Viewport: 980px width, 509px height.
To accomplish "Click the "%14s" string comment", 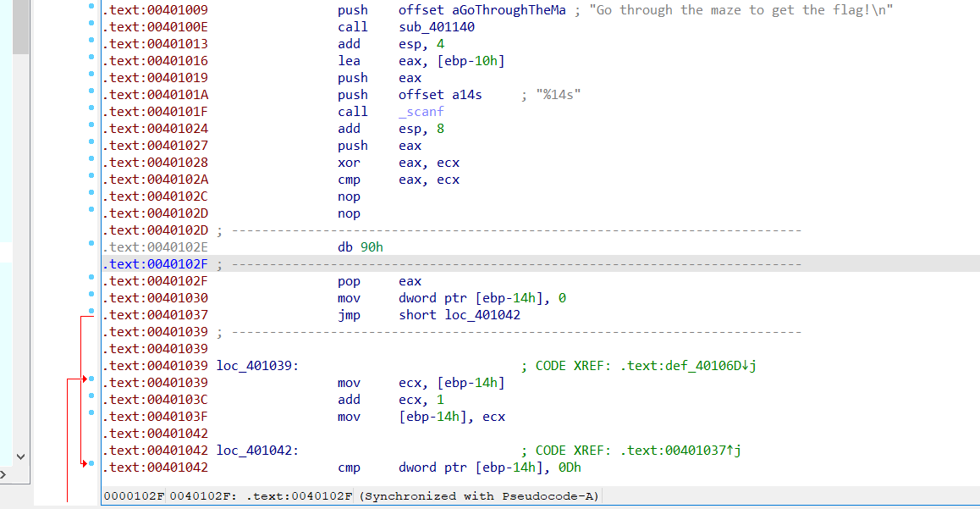I will pos(558,94).
